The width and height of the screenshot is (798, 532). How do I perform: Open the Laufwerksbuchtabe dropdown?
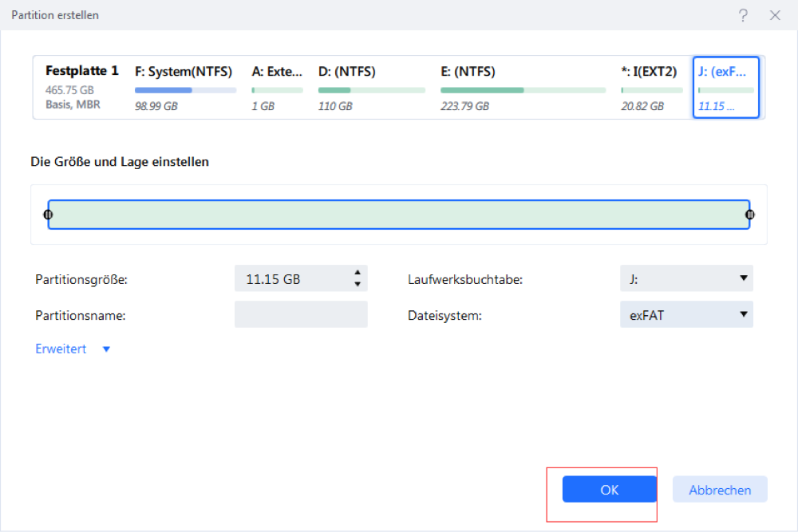point(686,278)
